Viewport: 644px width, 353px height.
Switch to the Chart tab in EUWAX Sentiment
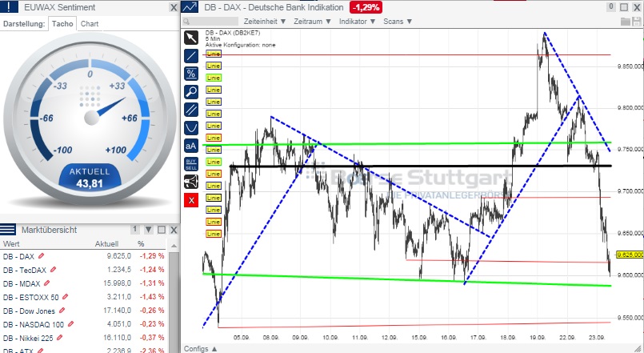click(90, 23)
